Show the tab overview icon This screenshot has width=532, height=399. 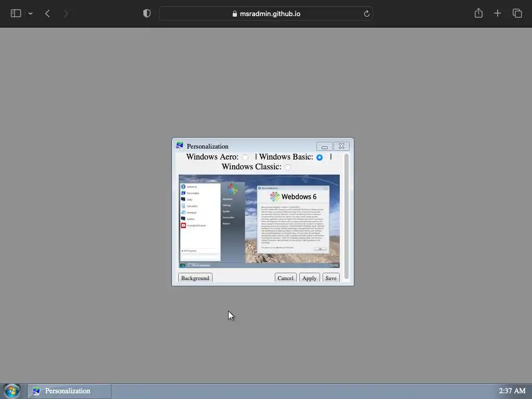pyautogui.click(x=517, y=13)
